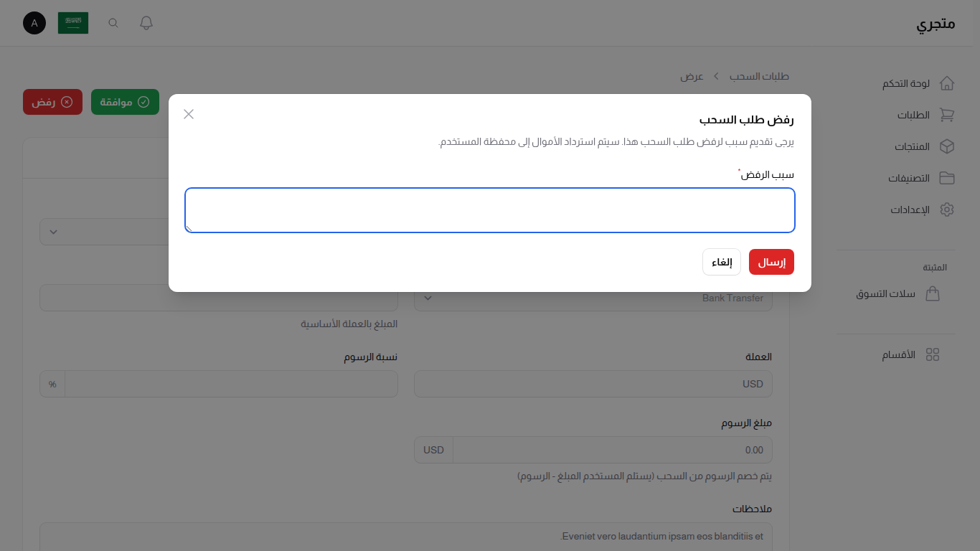Open the notifications bell

[x=146, y=22]
